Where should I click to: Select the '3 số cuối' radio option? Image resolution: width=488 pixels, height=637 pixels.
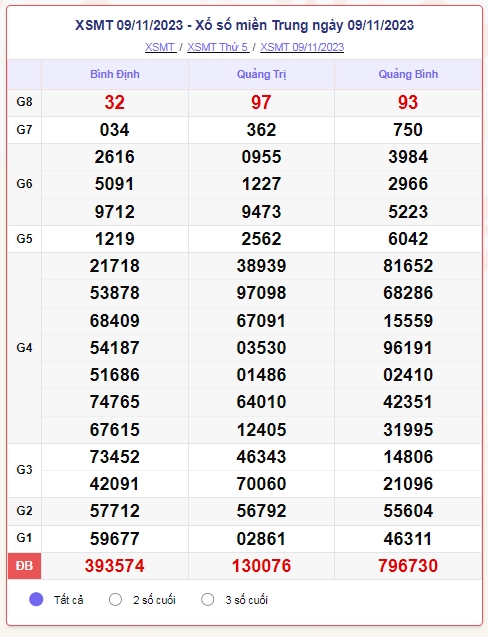(x=208, y=600)
